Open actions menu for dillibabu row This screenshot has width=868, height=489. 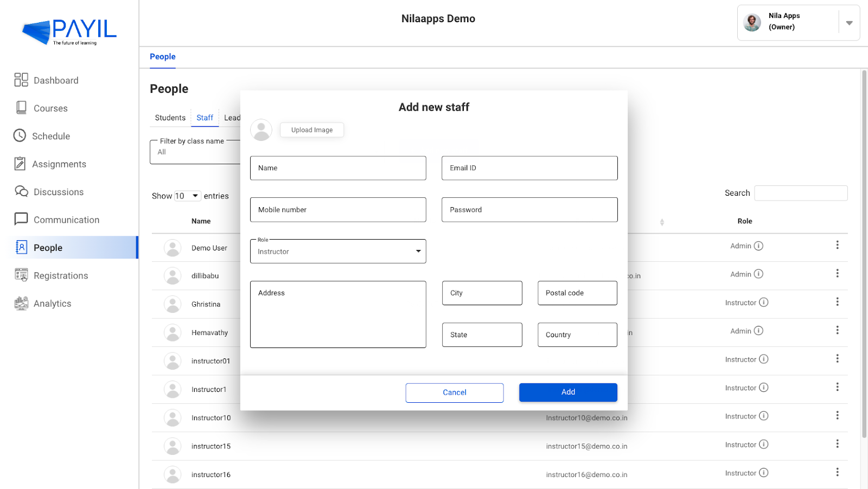coord(837,273)
